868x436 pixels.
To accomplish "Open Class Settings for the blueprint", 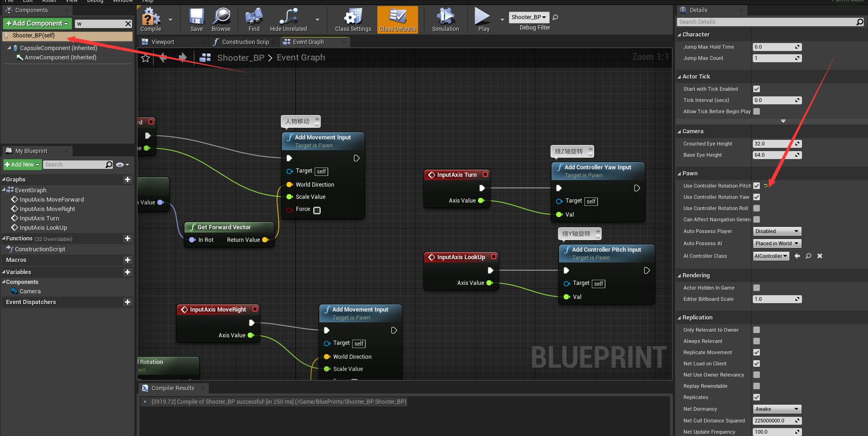I will [352, 19].
